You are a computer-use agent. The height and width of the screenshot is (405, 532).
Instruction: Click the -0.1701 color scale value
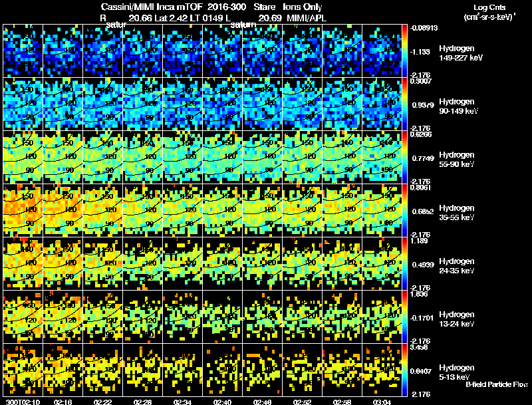click(422, 318)
